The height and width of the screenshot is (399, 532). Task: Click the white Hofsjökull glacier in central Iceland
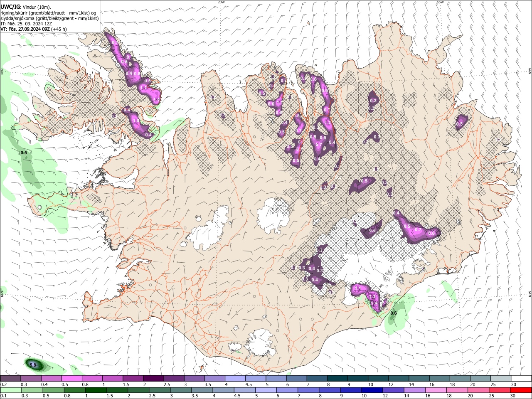click(x=273, y=216)
